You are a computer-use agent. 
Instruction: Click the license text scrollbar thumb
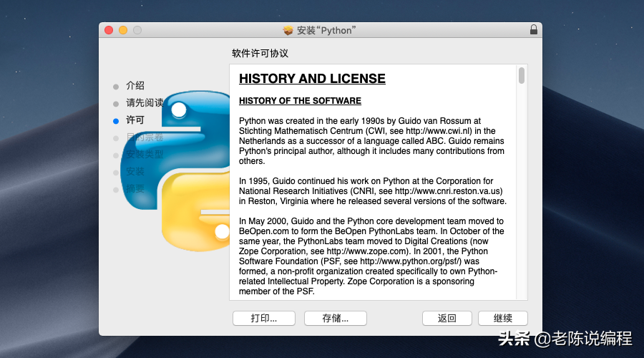tap(522, 76)
